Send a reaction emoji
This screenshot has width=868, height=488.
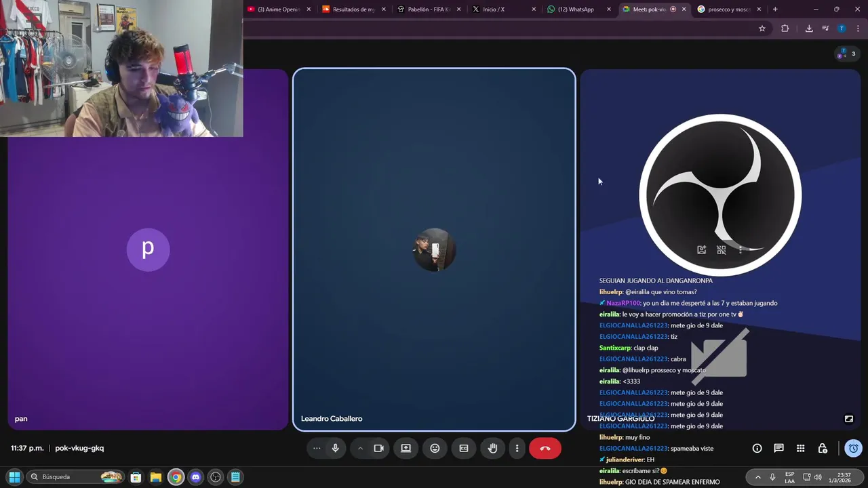(x=435, y=448)
